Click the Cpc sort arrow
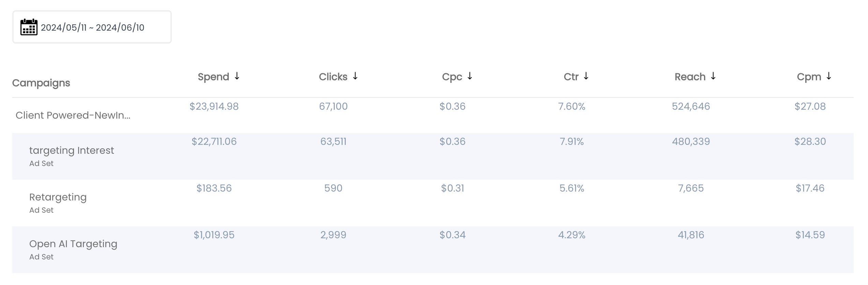The image size is (868, 285). tap(470, 76)
